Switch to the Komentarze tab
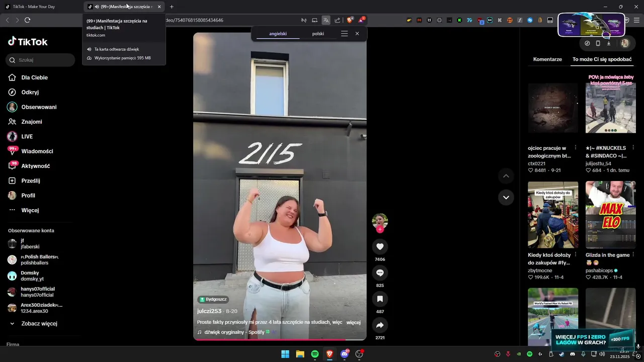The height and width of the screenshot is (362, 644). 547,59
